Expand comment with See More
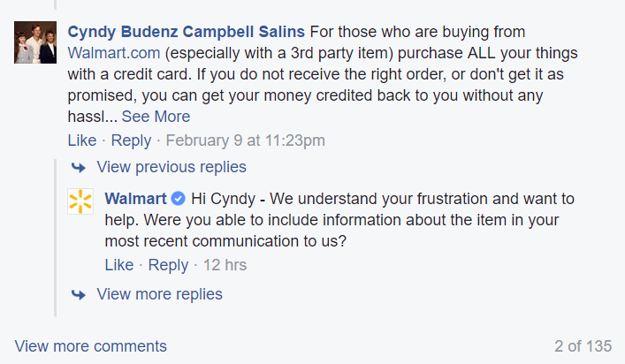The height and width of the screenshot is (364, 625). point(156,117)
